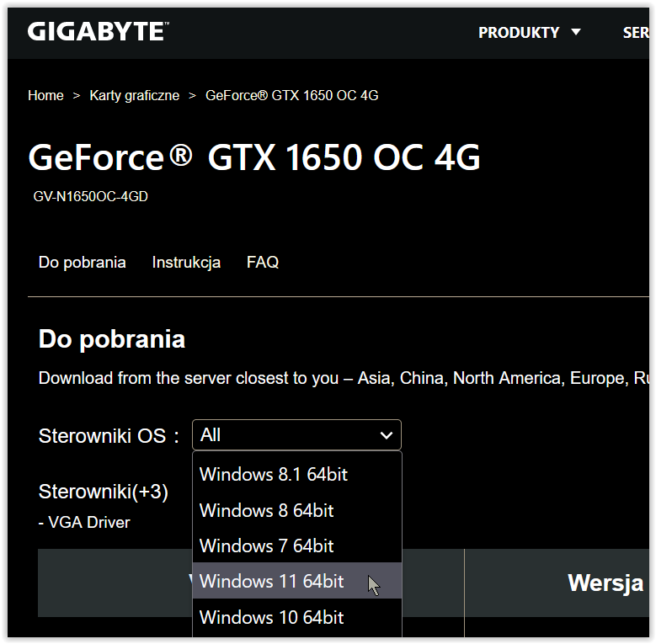Choose Windows 10 64bit from list
Viewport: 656px width, 644px height.
click(297, 617)
